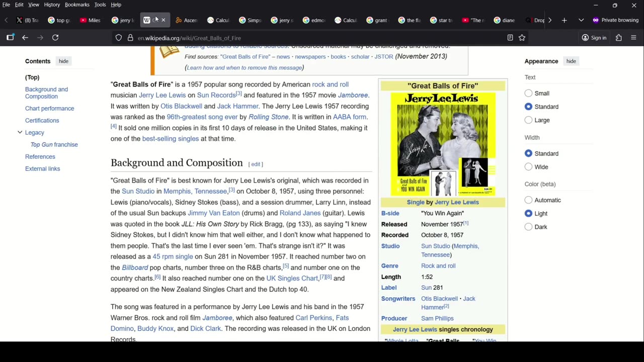Go to Top Gun franchise subsection
Image resolution: width=644 pixels, height=362 pixels.
point(54,145)
